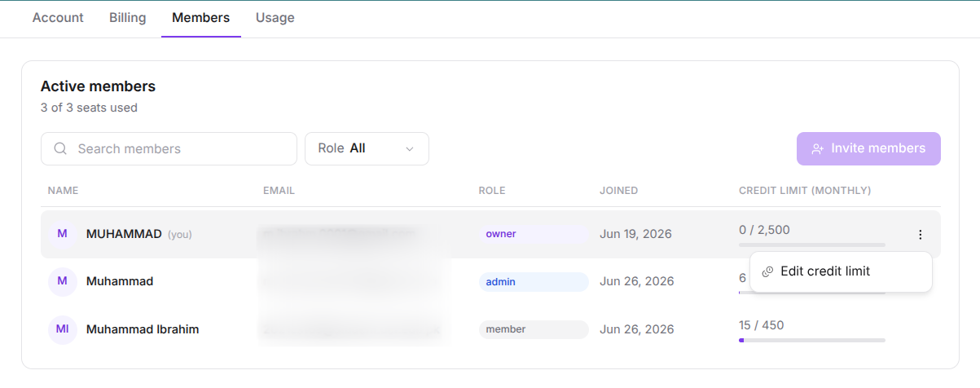Screen dimensions: 980x388
Task: Click the add-user icon on Invite members
Action: tap(818, 149)
